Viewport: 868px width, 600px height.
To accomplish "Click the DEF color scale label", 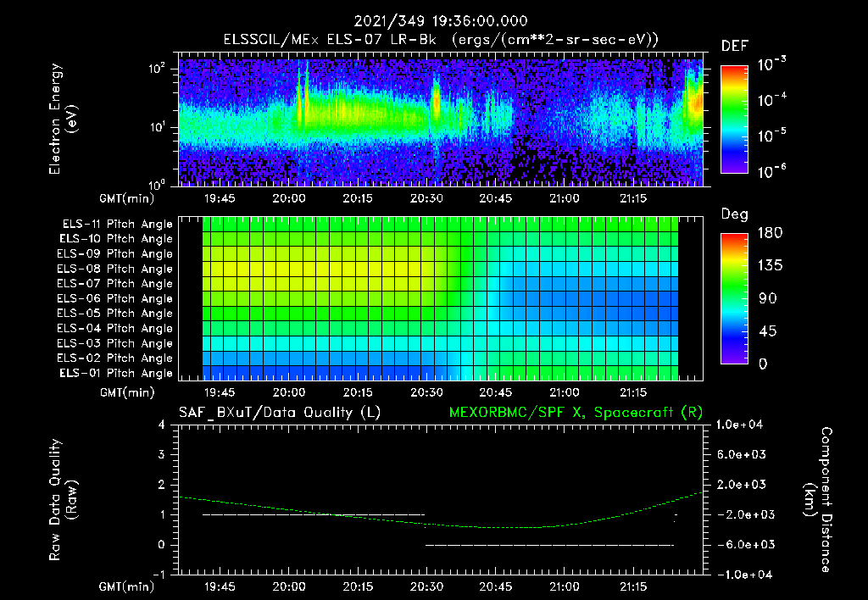I will tap(735, 46).
